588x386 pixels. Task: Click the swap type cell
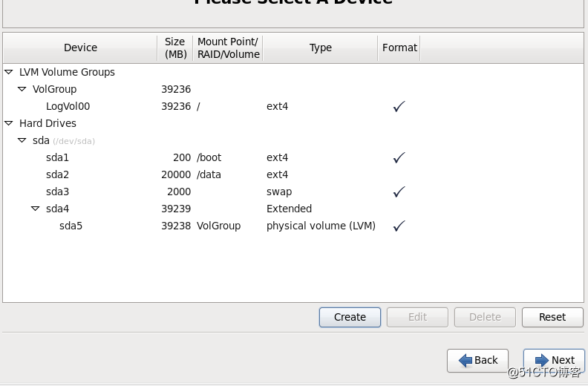279,192
